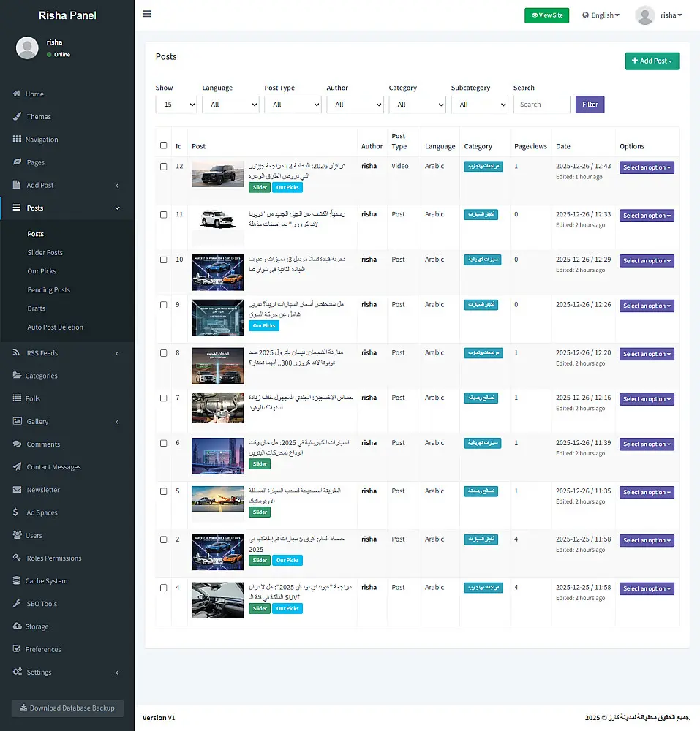Click the thumbnail of post Id 12
The height and width of the screenshot is (731, 700).
pos(217,174)
